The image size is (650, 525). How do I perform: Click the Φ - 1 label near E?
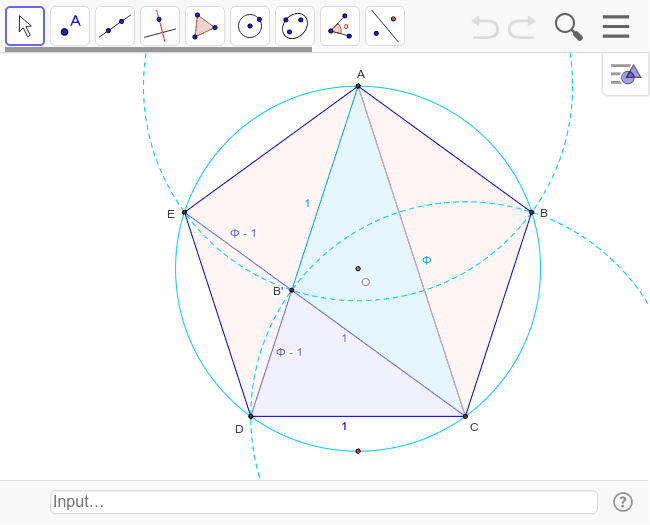(x=243, y=233)
